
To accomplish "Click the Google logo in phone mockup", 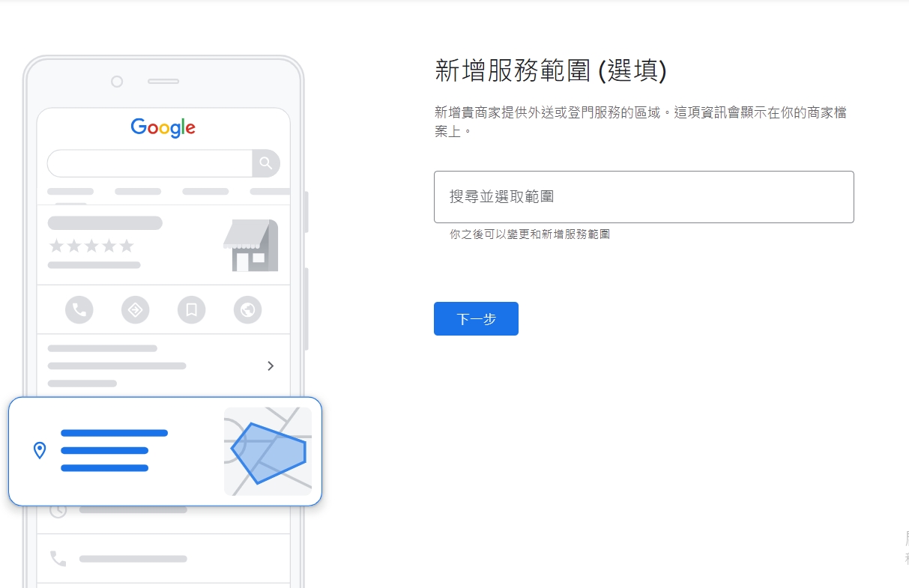I will coord(163,128).
